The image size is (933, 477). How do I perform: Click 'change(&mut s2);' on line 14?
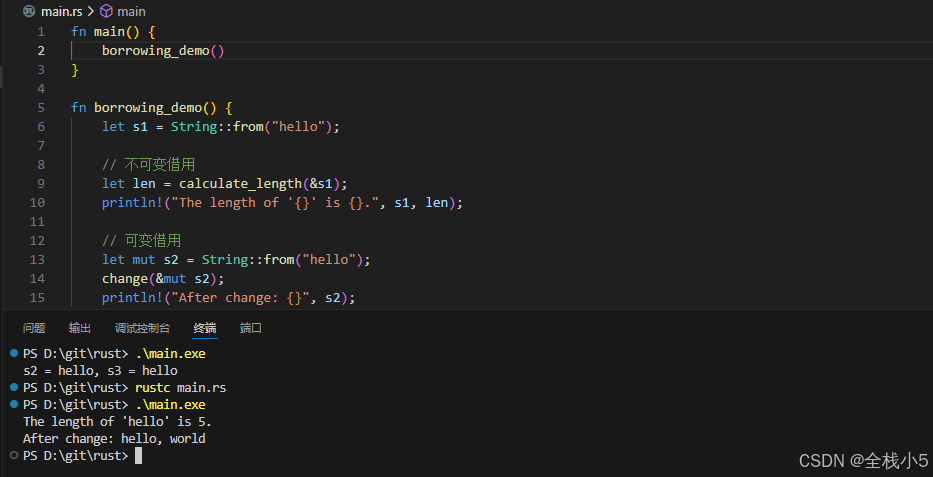163,279
